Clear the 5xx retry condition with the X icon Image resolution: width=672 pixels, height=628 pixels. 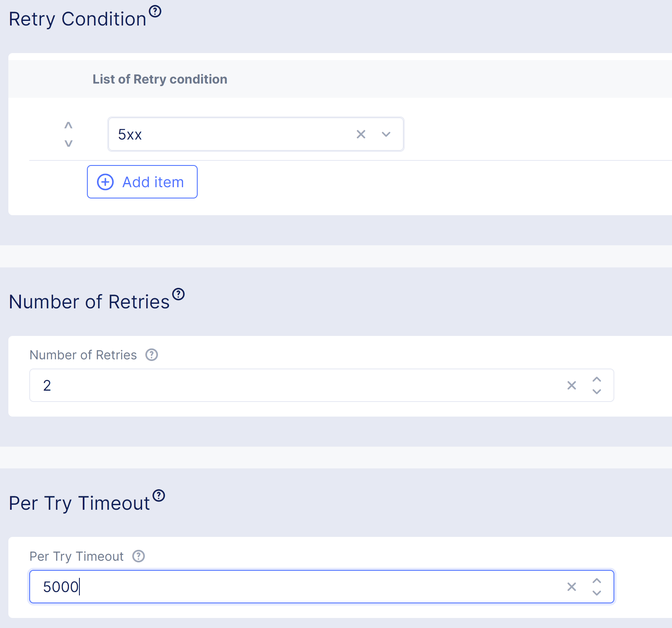point(361,134)
